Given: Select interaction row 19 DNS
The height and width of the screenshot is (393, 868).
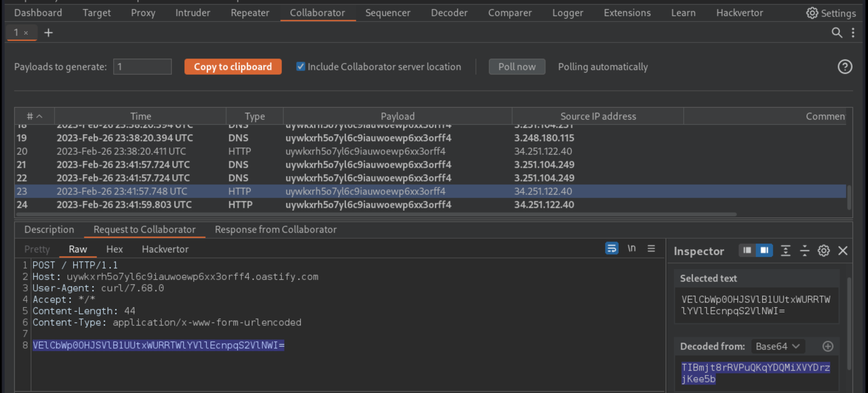Looking at the screenshot, I should (x=430, y=138).
